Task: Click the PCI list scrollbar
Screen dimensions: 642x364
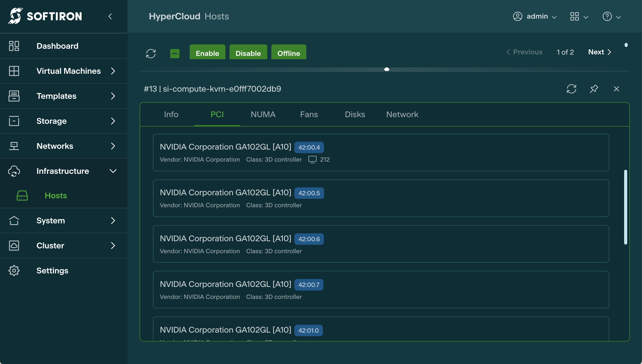Action: coord(625,207)
